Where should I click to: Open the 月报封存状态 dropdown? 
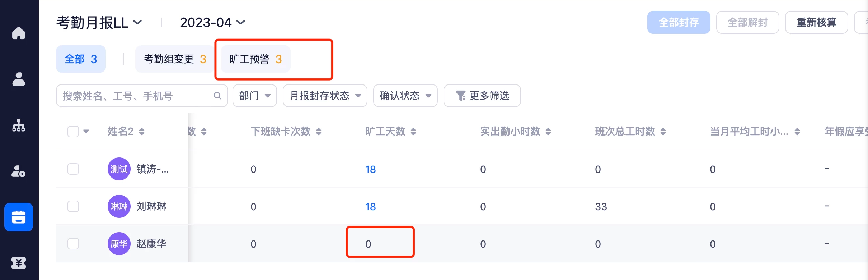tap(325, 96)
